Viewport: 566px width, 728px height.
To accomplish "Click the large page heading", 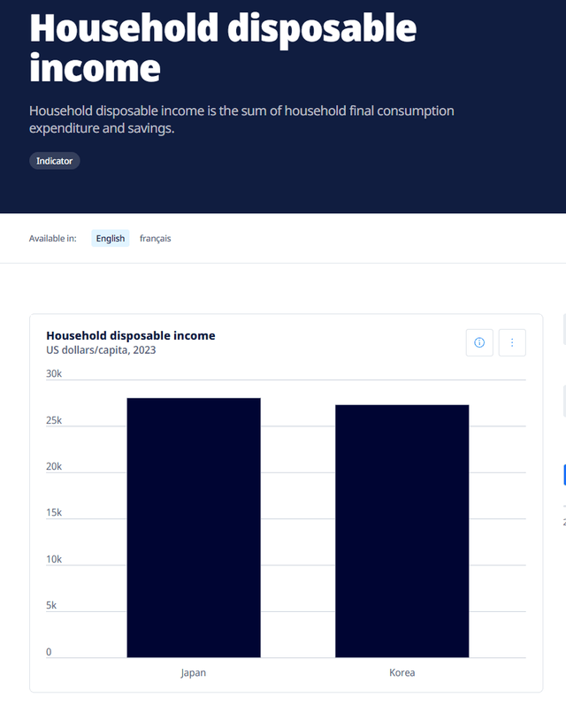I will 223,47.
